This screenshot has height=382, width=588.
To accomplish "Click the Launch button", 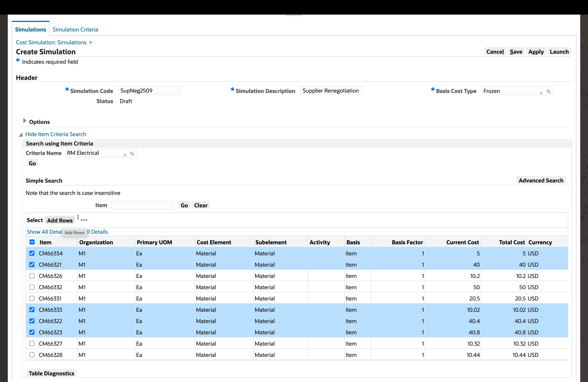I will click(x=559, y=52).
